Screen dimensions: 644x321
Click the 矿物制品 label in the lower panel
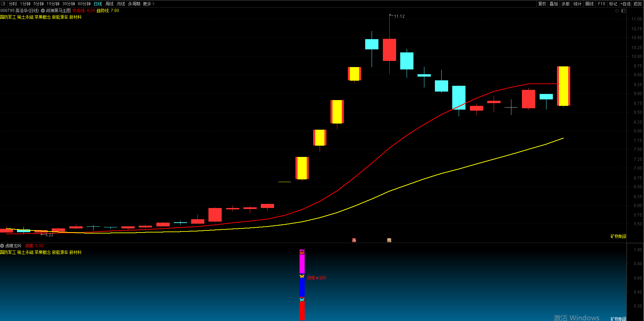coord(618,319)
